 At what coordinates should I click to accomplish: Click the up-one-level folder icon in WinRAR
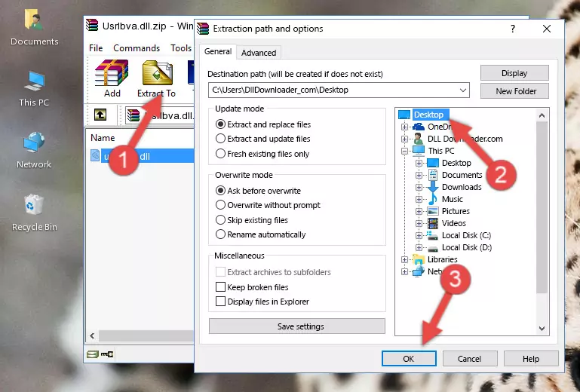pos(100,115)
